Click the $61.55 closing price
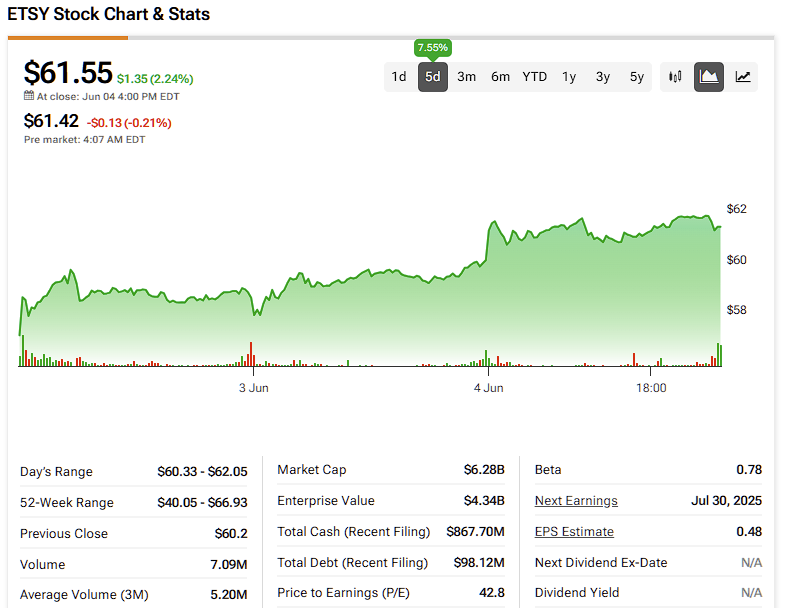The image size is (786, 608). (x=68, y=73)
